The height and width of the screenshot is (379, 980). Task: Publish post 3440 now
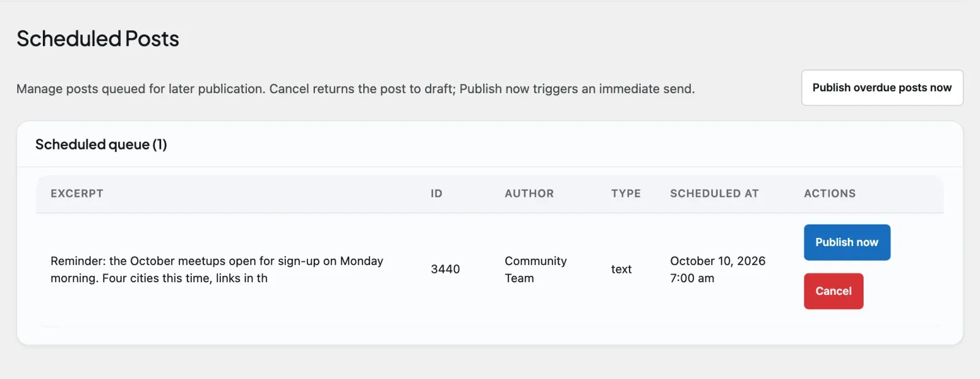click(x=847, y=242)
